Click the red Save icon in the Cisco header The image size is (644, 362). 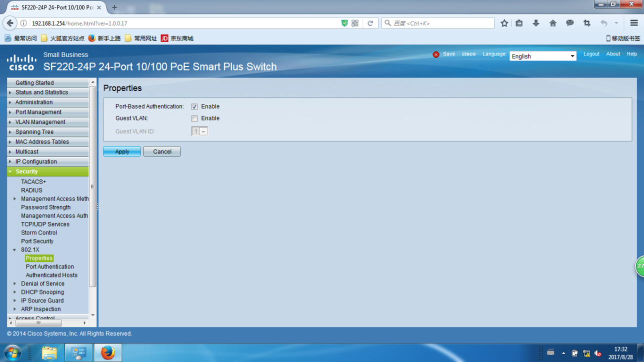point(436,54)
